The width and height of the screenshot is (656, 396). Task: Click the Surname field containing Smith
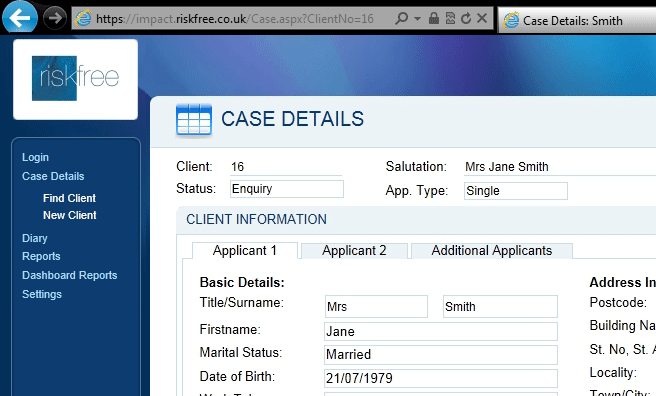pyautogui.click(x=500, y=307)
